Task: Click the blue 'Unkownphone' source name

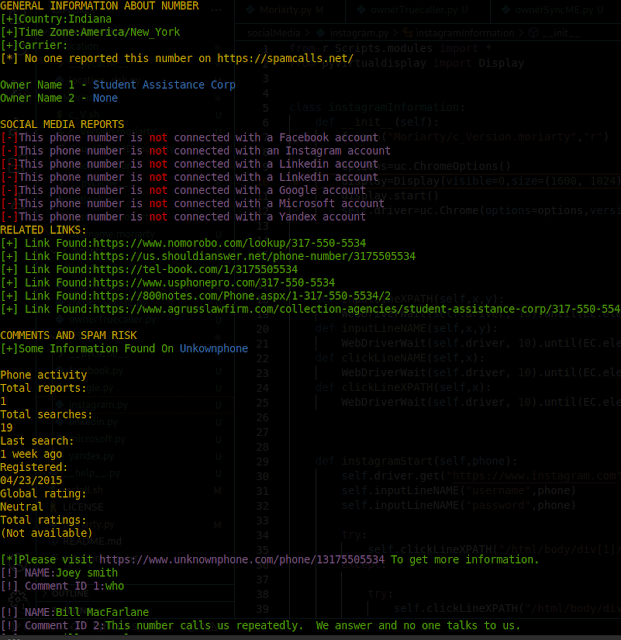Action: pyautogui.click(x=214, y=349)
